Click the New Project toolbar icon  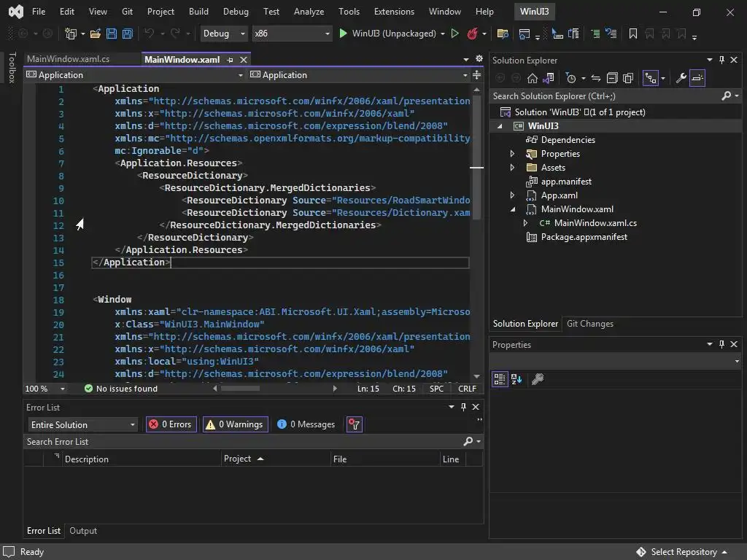click(x=71, y=34)
